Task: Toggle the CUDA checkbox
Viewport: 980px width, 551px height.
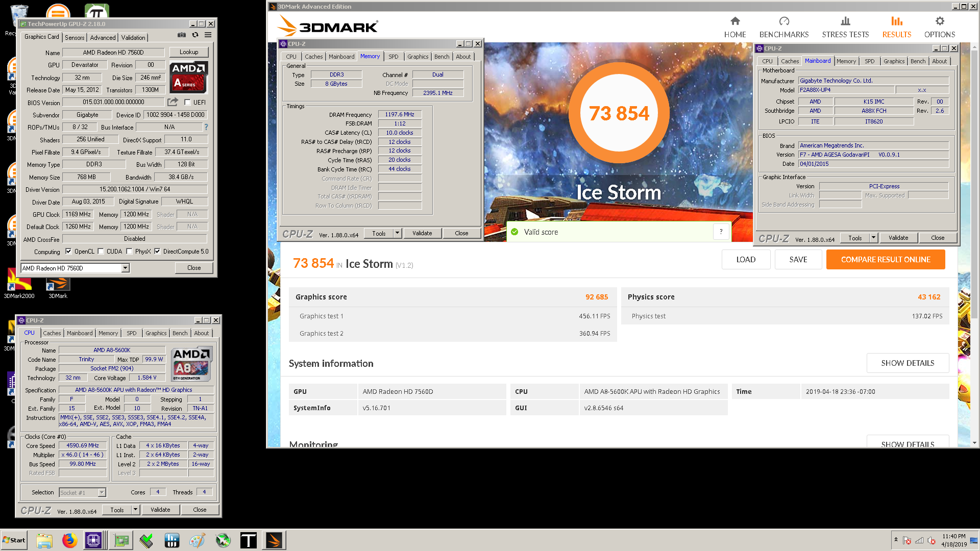Action: point(101,252)
